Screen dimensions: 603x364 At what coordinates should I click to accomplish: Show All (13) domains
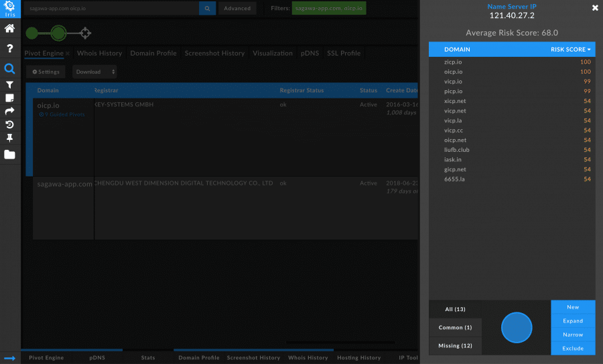(x=456, y=309)
